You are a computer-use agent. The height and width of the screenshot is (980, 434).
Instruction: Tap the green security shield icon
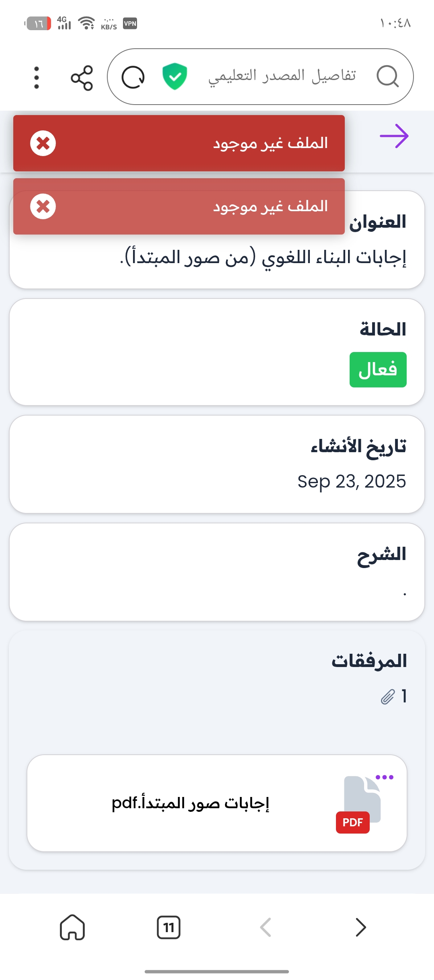[174, 76]
